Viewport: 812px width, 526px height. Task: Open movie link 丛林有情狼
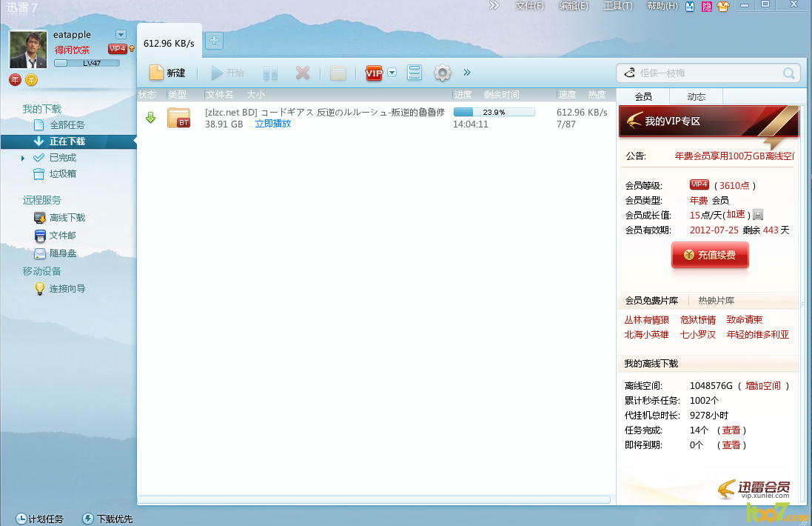(x=647, y=320)
